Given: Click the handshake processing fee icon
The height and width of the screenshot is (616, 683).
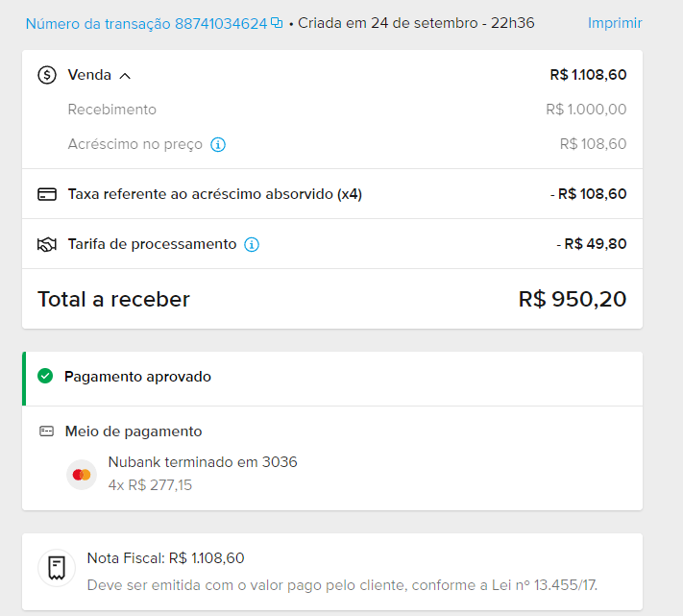Looking at the screenshot, I should tap(47, 244).
